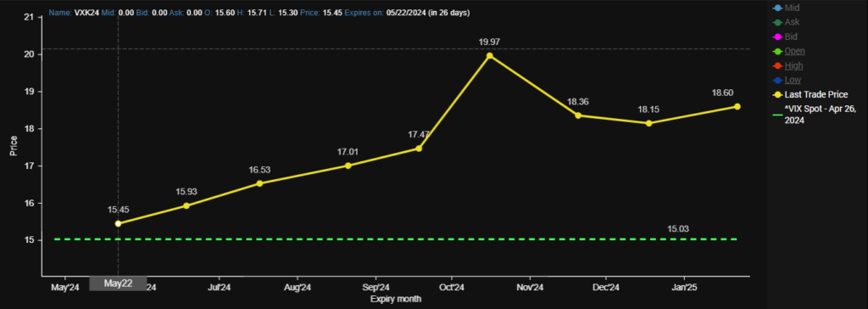Toggle the Mid series legend marker

click(x=777, y=8)
